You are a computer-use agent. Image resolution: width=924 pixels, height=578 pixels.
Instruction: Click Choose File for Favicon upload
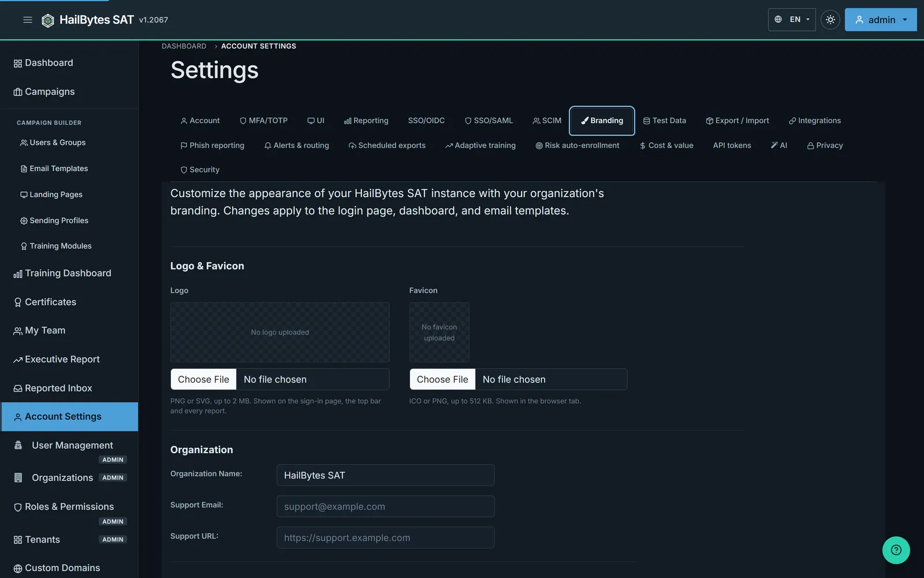[443, 380]
